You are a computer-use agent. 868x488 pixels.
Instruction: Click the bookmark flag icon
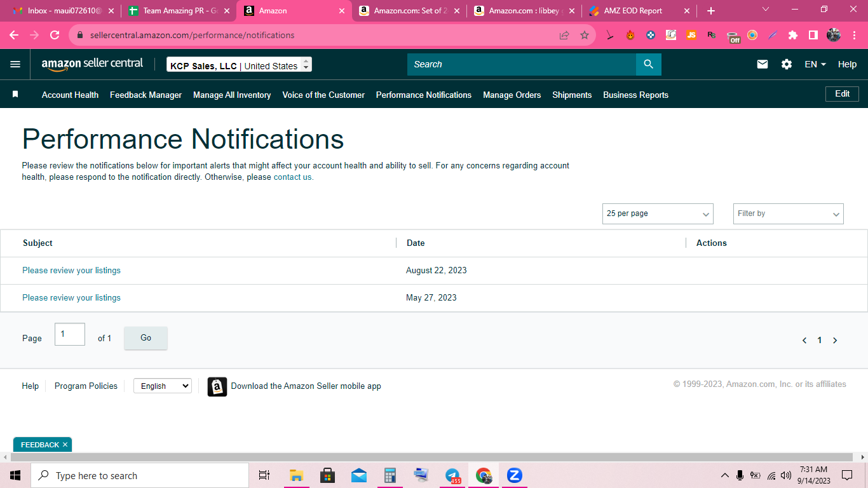tap(15, 95)
